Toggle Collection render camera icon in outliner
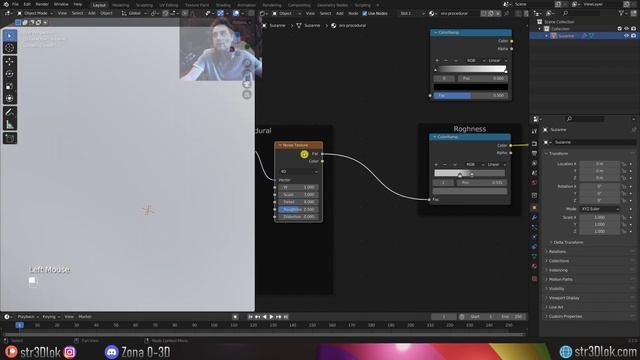Image resolution: width=640 pixels, height=360 pixels. tap(633, 29)
